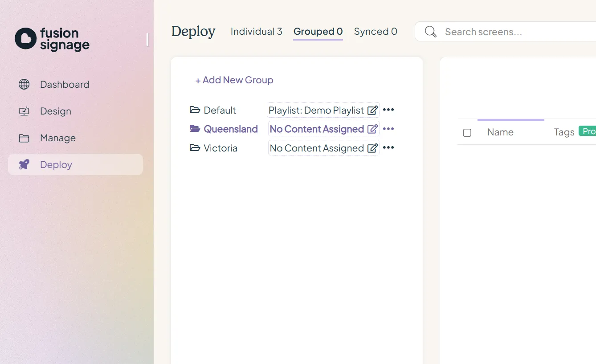Sort by the Name column header

500,132
